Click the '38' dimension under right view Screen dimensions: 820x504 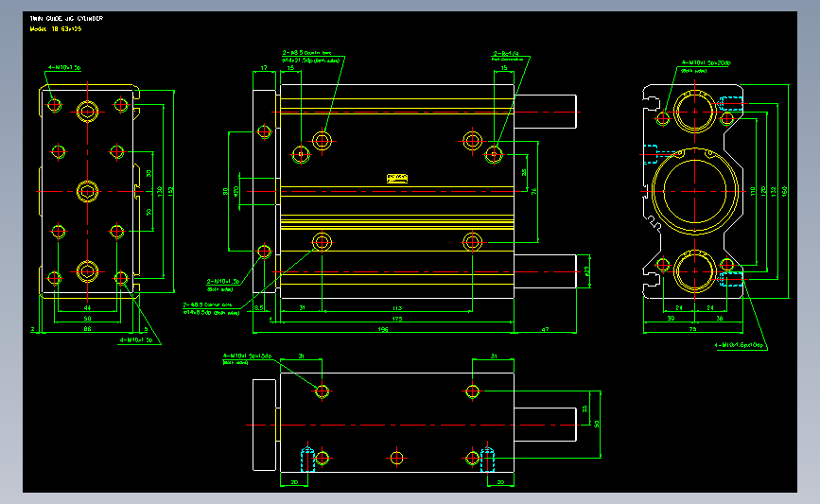[720, 319]
